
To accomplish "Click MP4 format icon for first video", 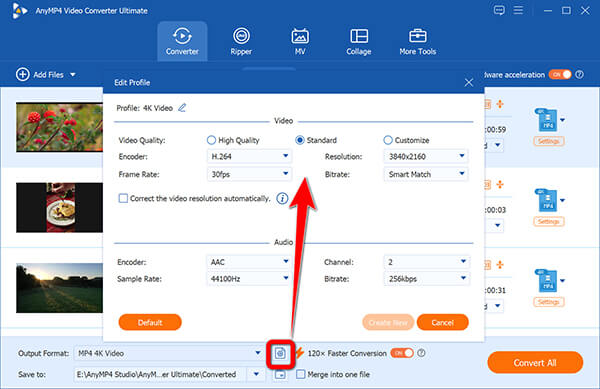I will click(x=547, y=120).
